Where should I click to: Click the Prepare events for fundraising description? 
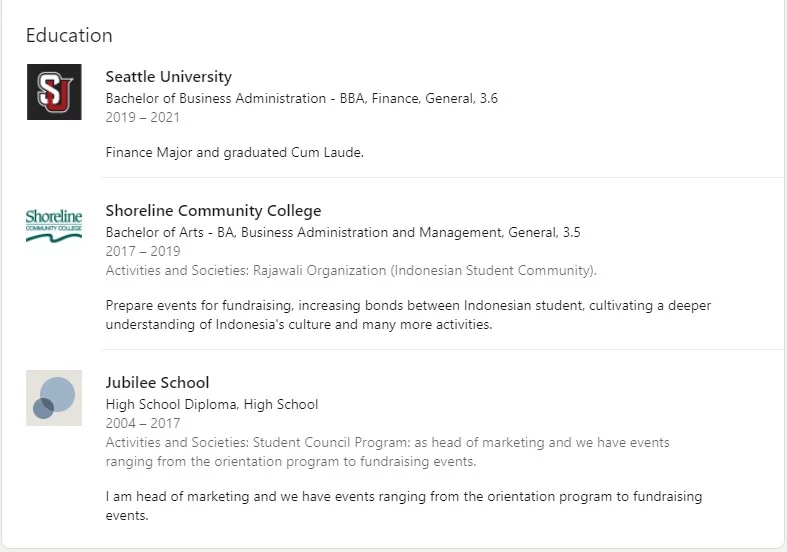click(408, 315)
